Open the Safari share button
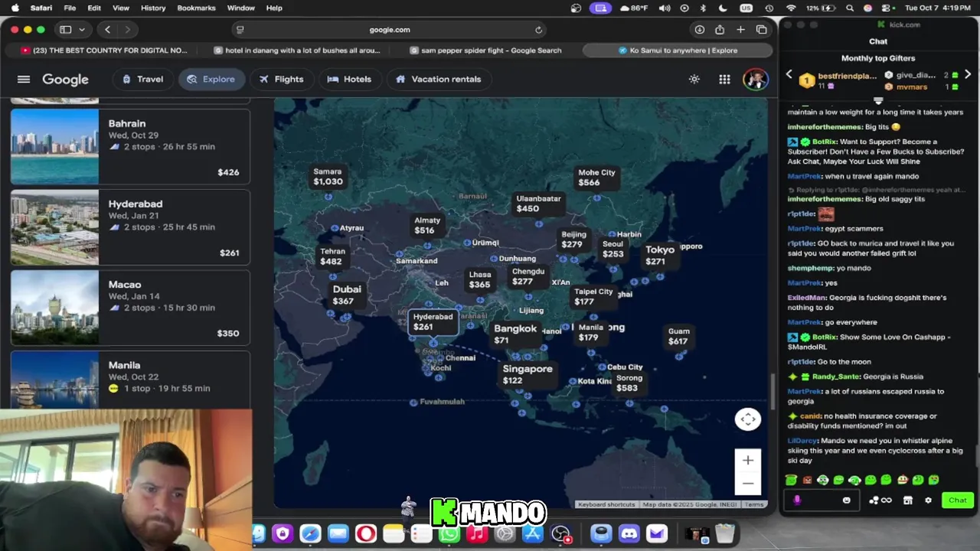This screenshot has height=551, width=980. [x=720, y=30]
